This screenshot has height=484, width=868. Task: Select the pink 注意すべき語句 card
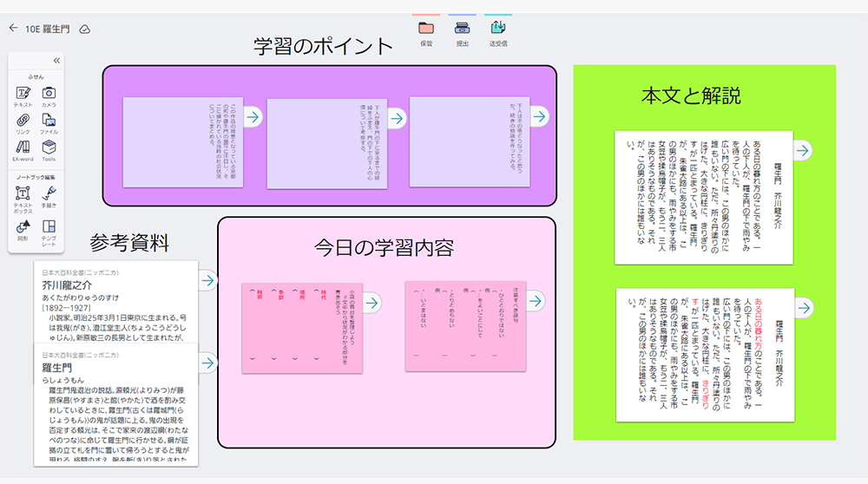(465, 326)
